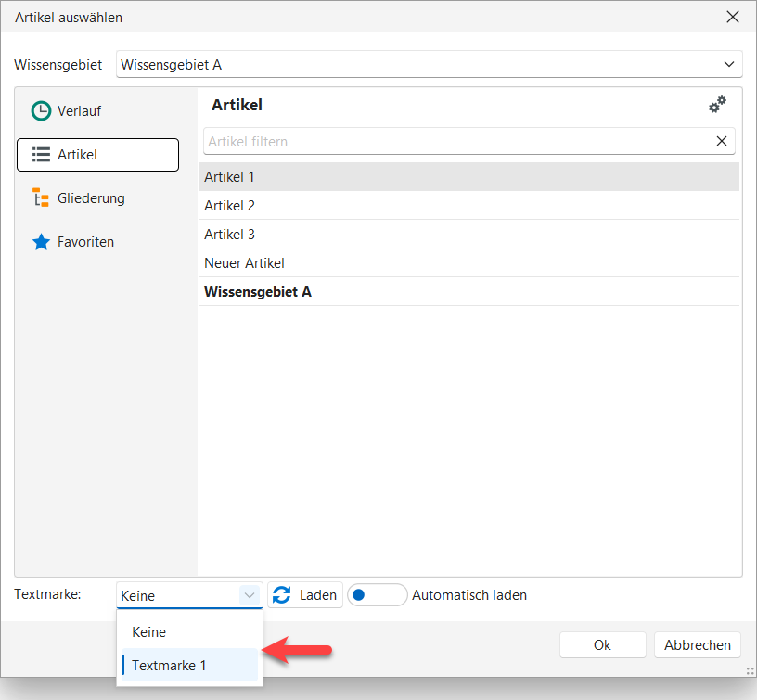Screen dimensions: 757x700
Task: Click the blue Favoriten star icon
Action: click(x=41, y=242)
